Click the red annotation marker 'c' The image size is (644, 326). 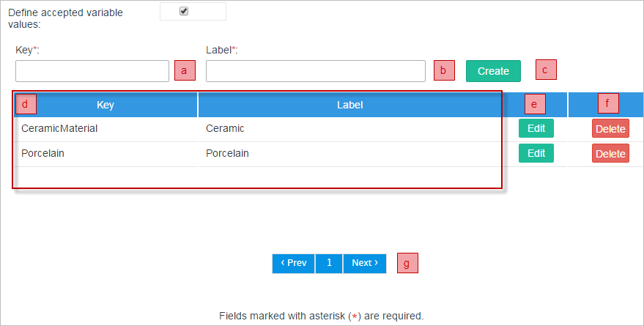(546, 69)
